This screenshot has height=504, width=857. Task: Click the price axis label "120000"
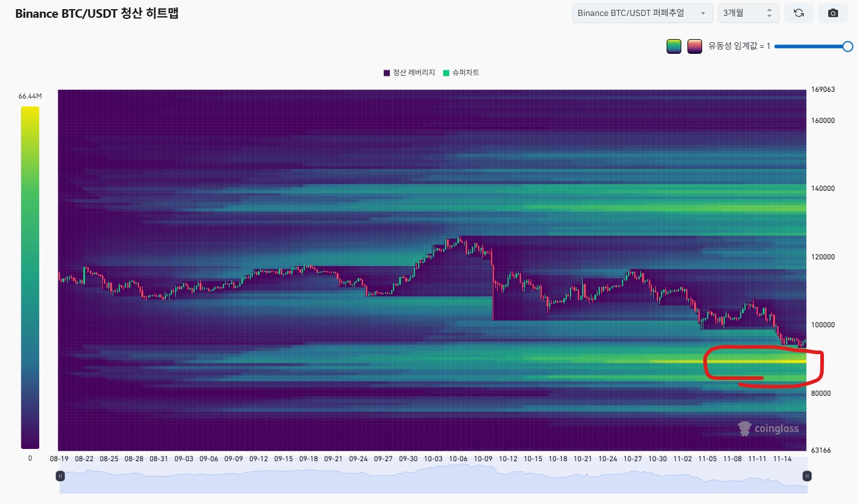coord(822,258)
